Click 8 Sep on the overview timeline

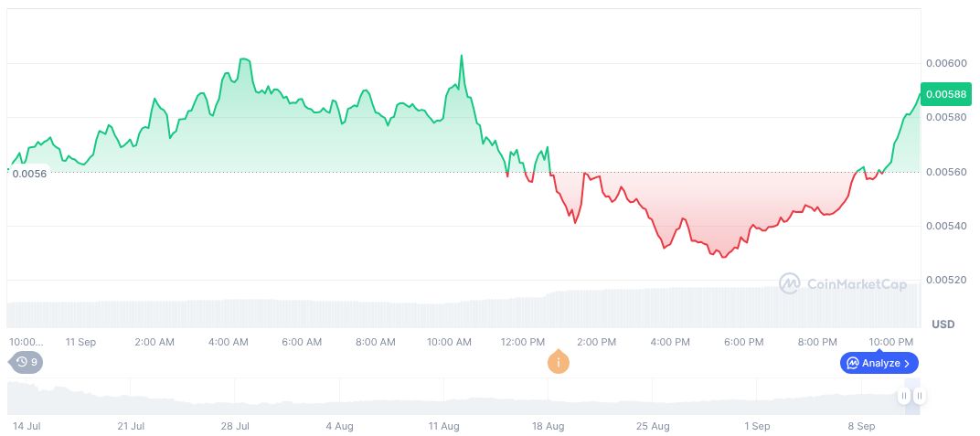862,426
